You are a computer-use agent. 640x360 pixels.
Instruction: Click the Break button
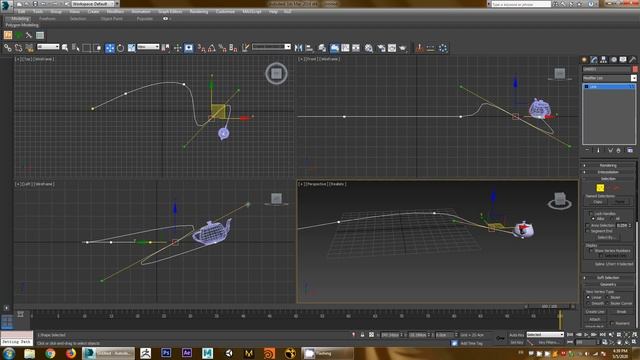click(621, 312)
